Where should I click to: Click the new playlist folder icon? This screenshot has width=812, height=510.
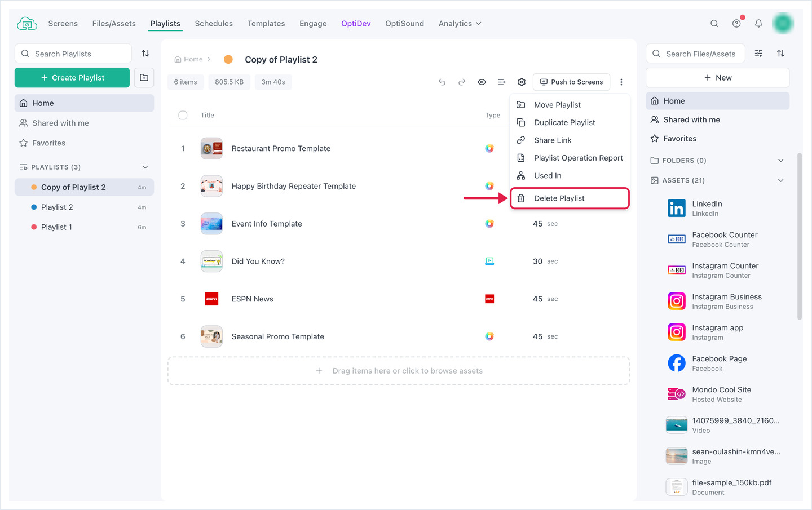144,78
